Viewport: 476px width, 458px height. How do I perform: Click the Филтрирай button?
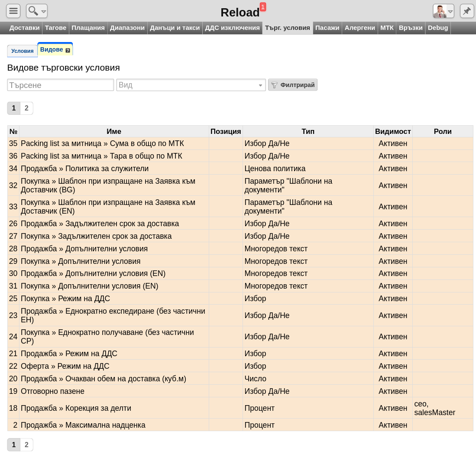point(293,85)
